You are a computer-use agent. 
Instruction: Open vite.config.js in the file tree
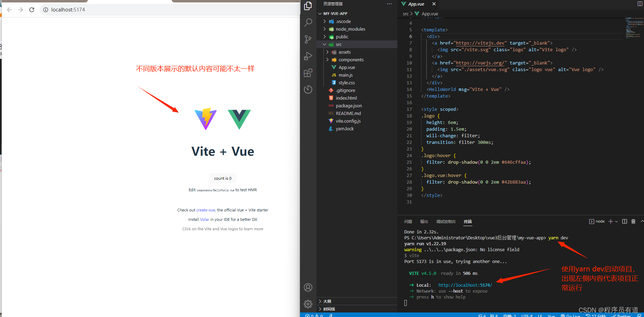pos(348,121)
